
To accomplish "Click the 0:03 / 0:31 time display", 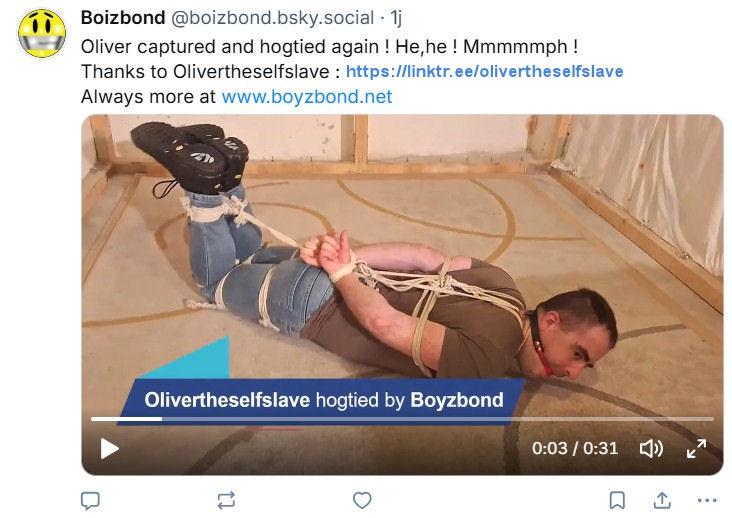I will [575, 448].
